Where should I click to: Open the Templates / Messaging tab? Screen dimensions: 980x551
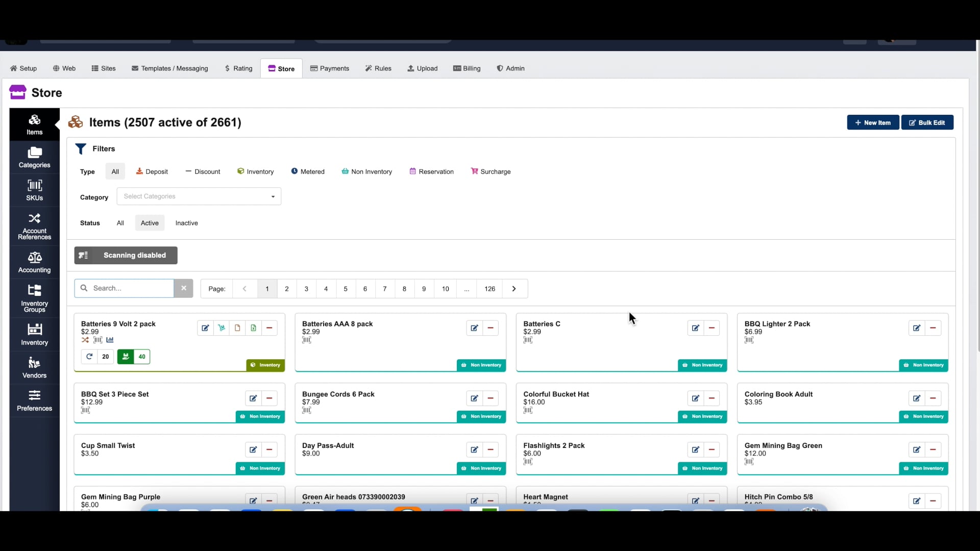(170, 68)
